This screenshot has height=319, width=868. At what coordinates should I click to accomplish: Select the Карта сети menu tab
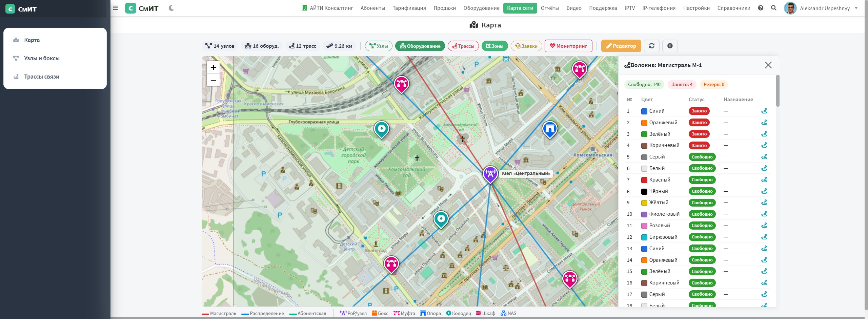520,8
